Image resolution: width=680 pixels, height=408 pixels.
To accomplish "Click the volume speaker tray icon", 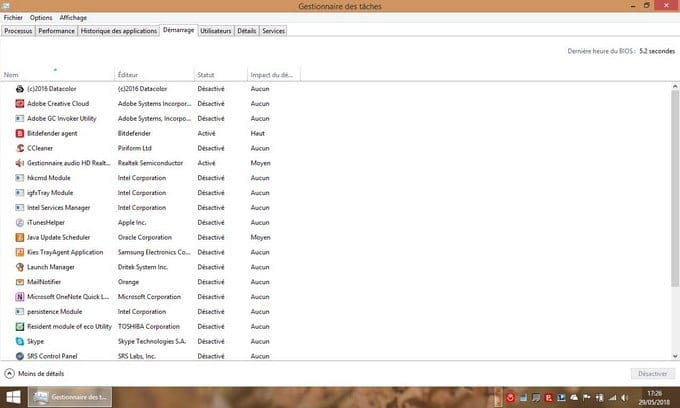I will [x=625, y=397].
